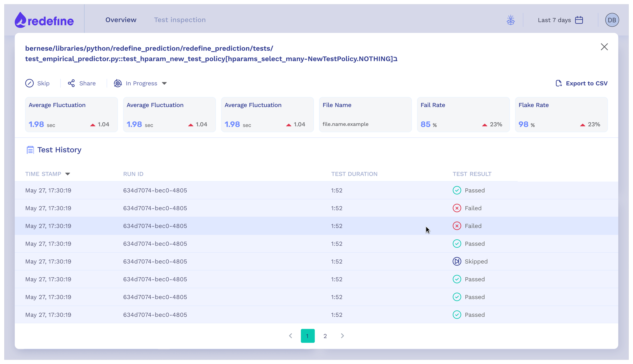This screenshot has height=364, width=633.
Task: Go to page 2 of test history
Action: 325,336
